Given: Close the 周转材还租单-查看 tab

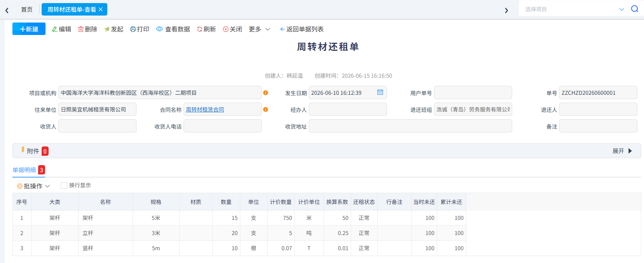Looking at the screenshot, I should point(101,9).
